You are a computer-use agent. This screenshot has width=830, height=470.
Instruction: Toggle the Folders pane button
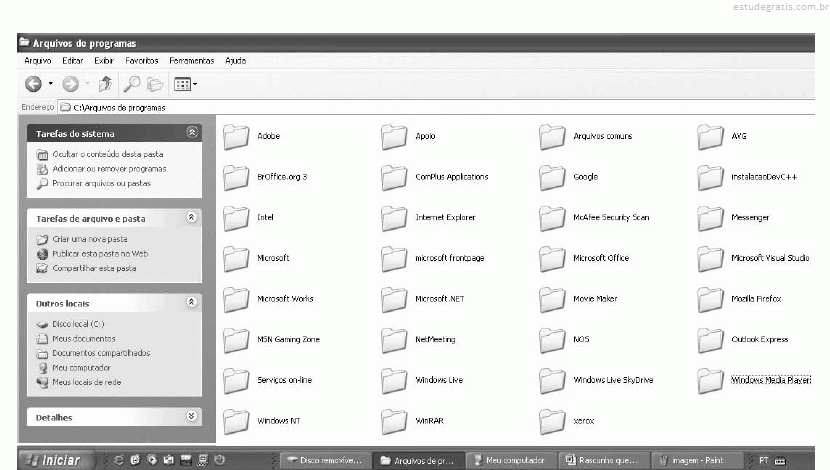click(155, 84)
